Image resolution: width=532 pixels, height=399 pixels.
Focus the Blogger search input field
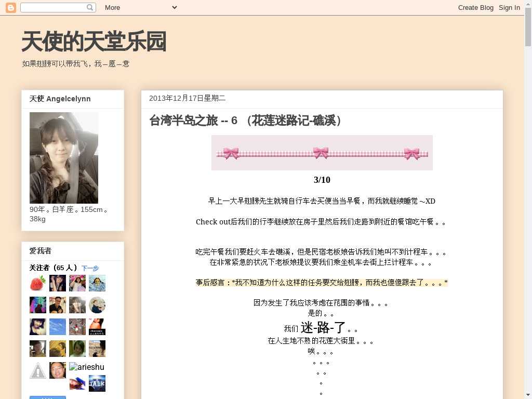click(58, 7)
